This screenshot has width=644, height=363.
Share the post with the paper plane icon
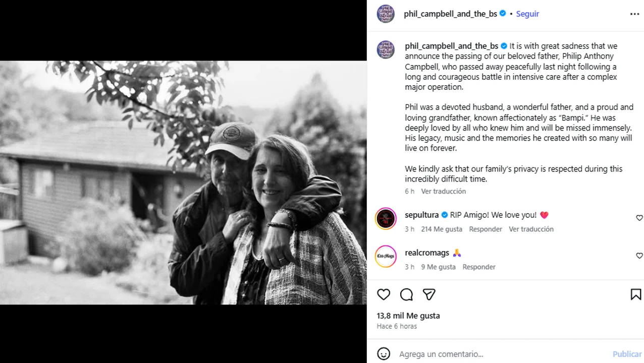pos(429,294)
